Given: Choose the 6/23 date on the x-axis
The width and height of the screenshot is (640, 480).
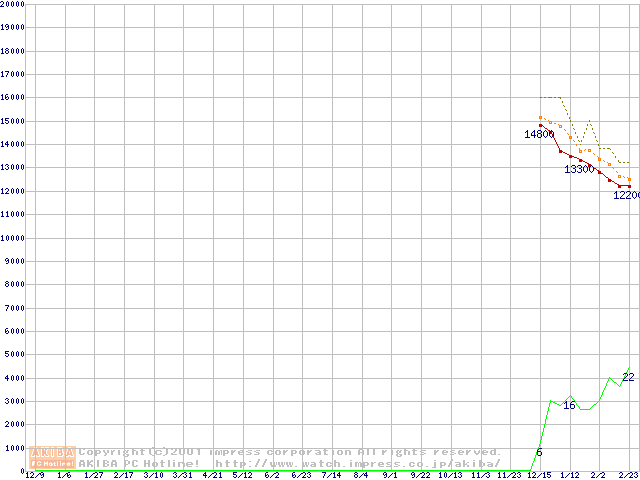Looking at the screenshot, I should [301, 475].
